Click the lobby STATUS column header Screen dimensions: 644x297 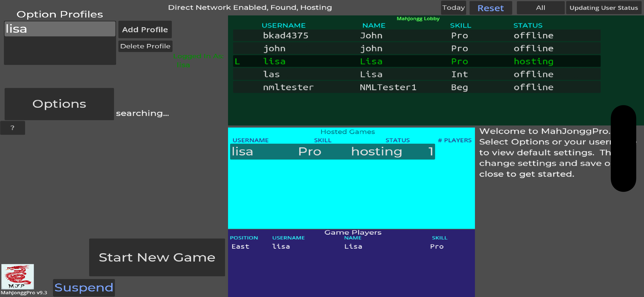click(x=528, y=26)
